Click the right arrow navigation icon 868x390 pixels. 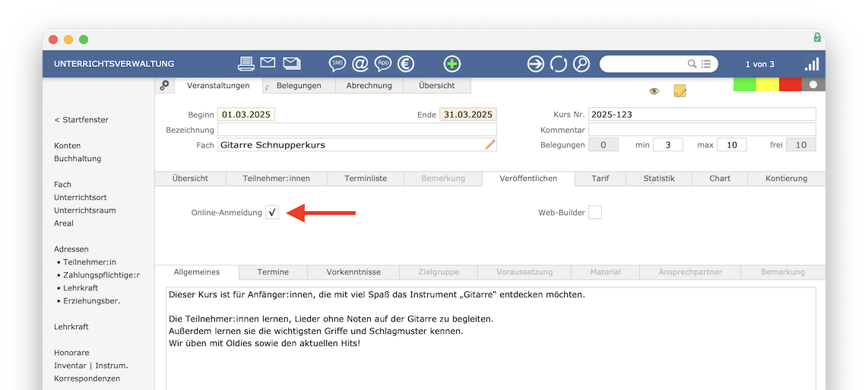coord(535,64)
